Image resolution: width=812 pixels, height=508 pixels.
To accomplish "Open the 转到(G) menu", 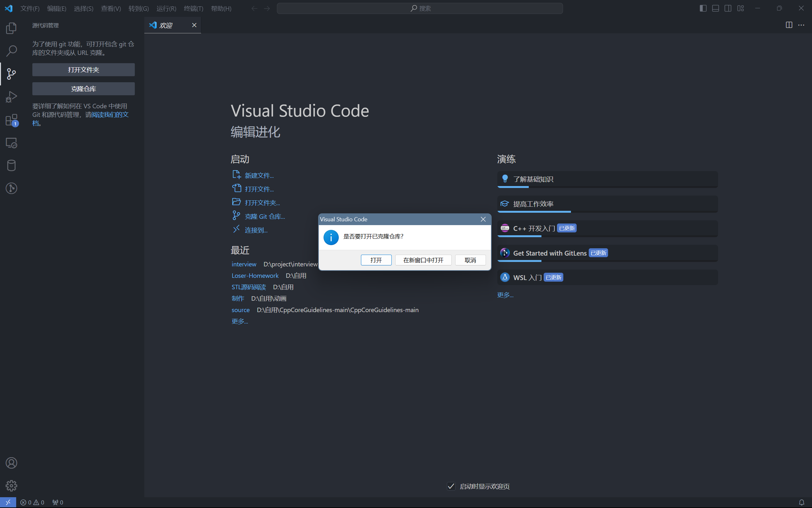I will [139, 8].
